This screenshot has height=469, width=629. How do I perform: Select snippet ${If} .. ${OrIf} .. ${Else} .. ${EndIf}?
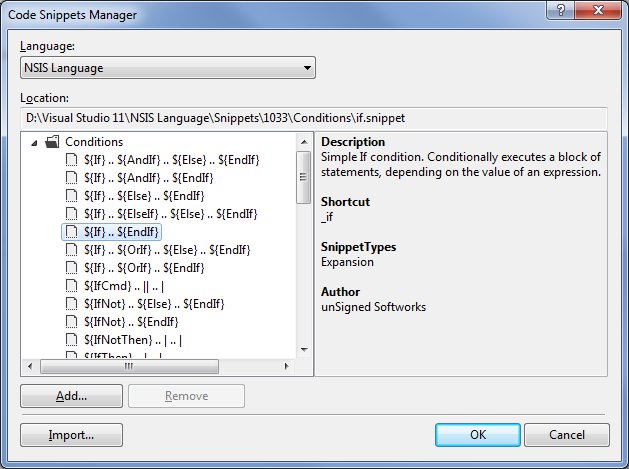pyautogui.click(x=167, y=250)
